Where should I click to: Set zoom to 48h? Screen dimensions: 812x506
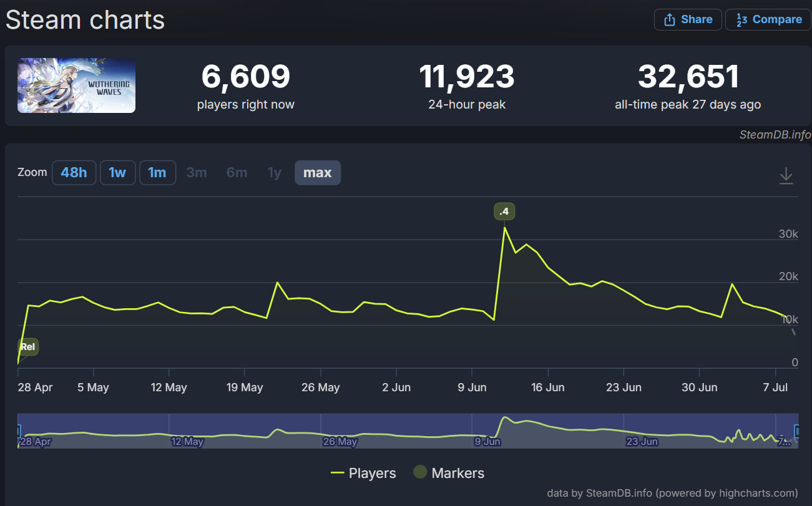[74, 173]
